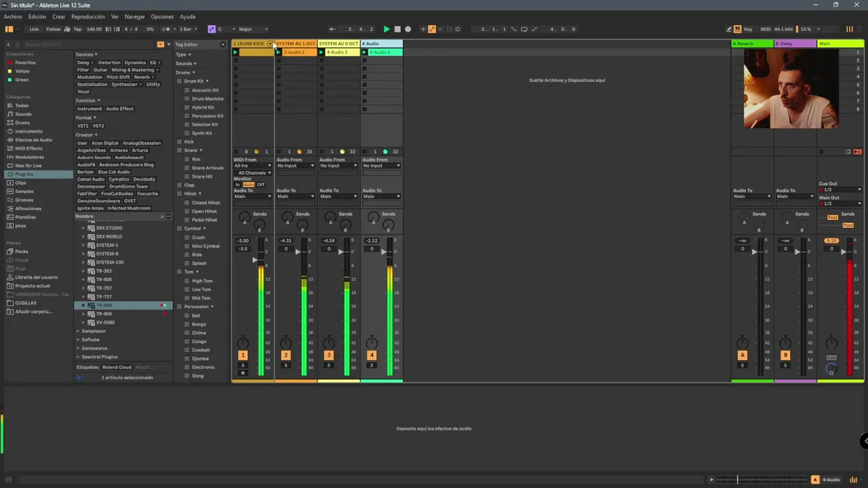Select Favoritos collection

pos(25,62)
